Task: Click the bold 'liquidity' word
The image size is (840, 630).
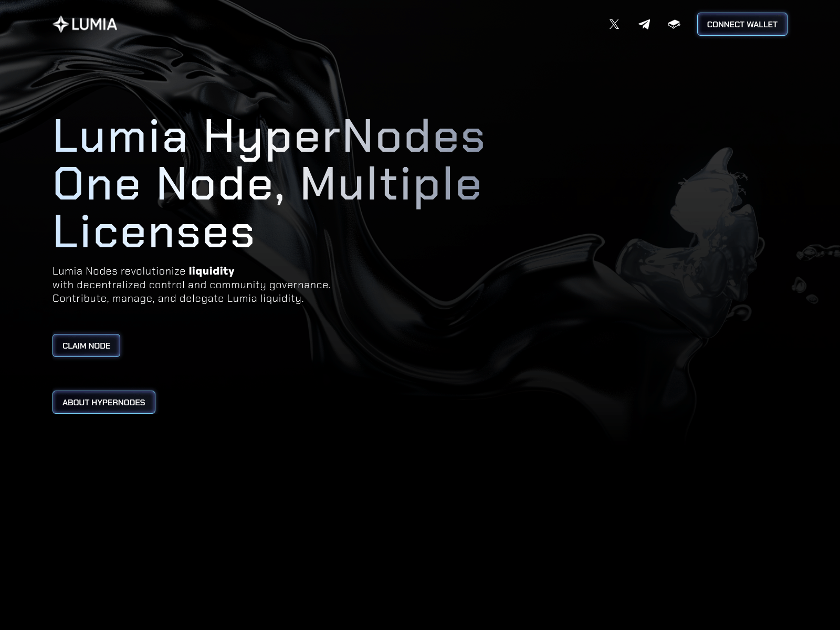Action: [x=212, y=271]
